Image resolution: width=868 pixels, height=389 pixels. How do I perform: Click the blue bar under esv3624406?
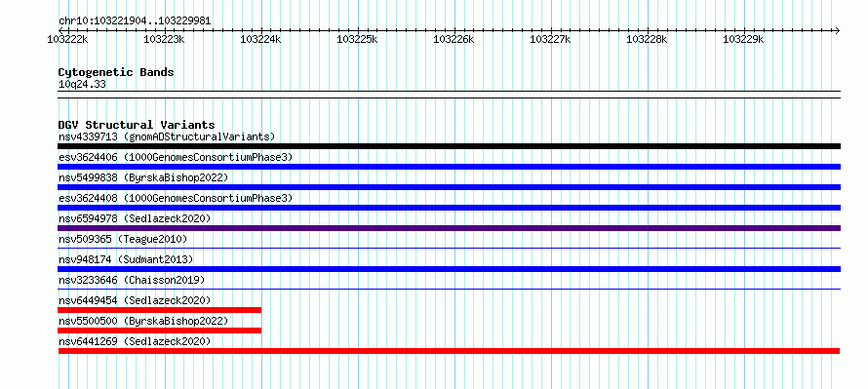pos(449,167)
